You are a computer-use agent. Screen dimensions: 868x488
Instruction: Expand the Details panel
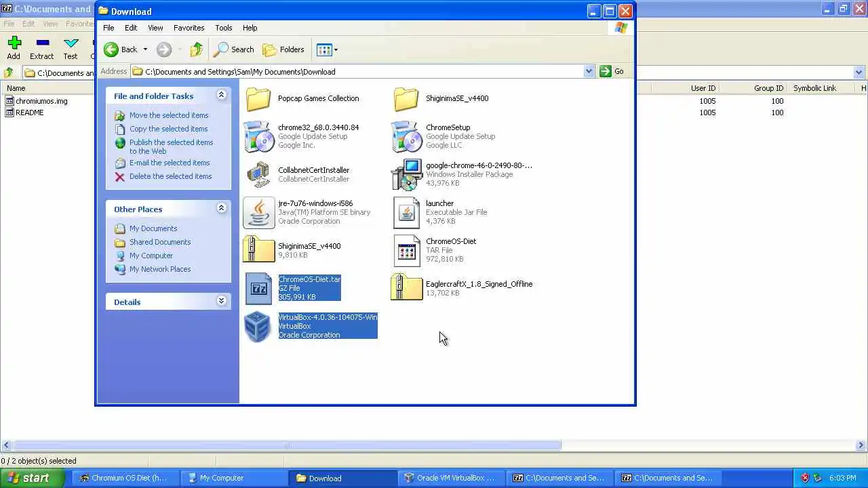click(x=221, y=302)
